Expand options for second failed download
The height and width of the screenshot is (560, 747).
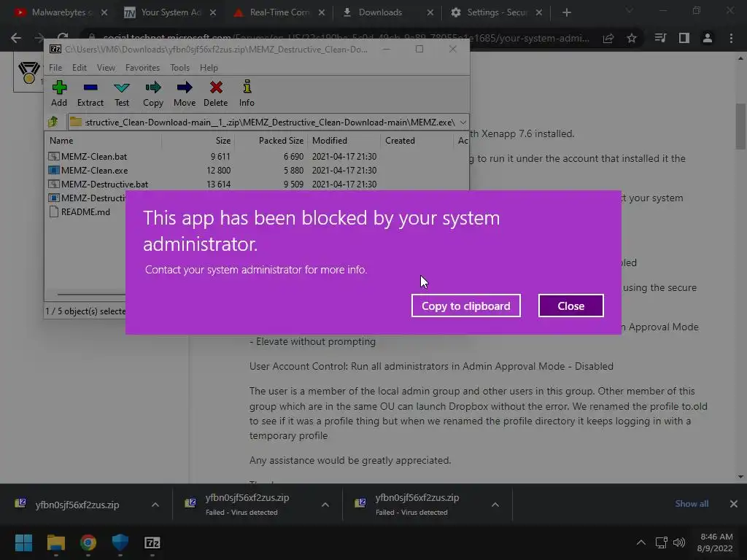click(325, 505)
